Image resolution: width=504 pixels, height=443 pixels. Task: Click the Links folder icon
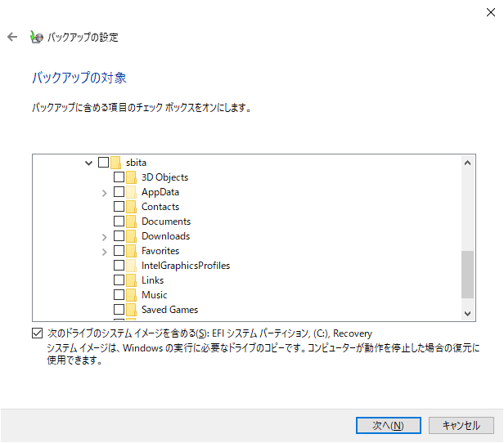click(131, 280)
